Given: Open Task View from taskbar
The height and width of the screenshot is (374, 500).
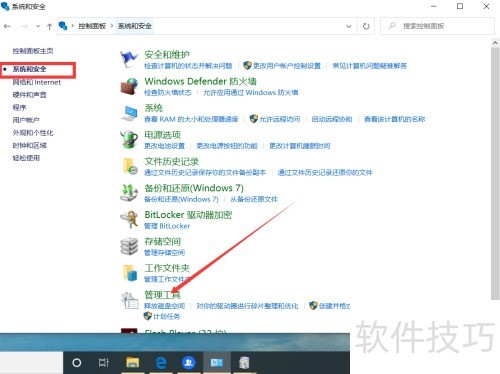Looking at the screenshot, I should click(104, 362).
